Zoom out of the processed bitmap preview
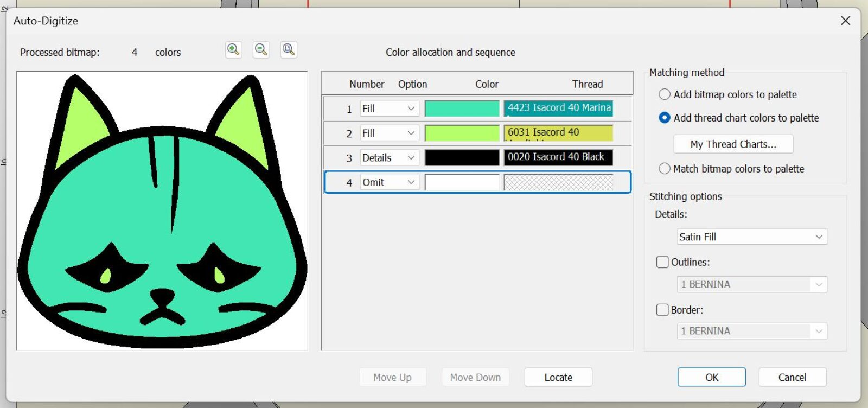This screenshot has height=408, width=868. (261, 50)
